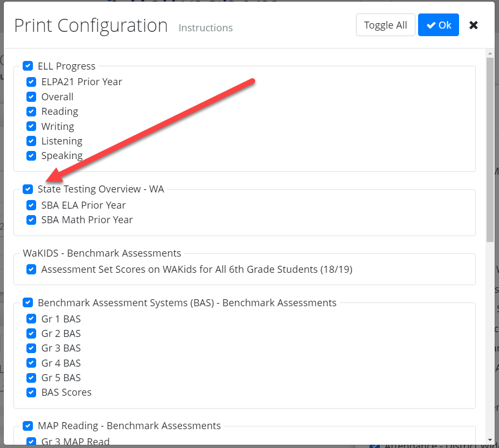Toggle the Gr 4 BAS checkbox
The image size is (499, 448).
31,363
